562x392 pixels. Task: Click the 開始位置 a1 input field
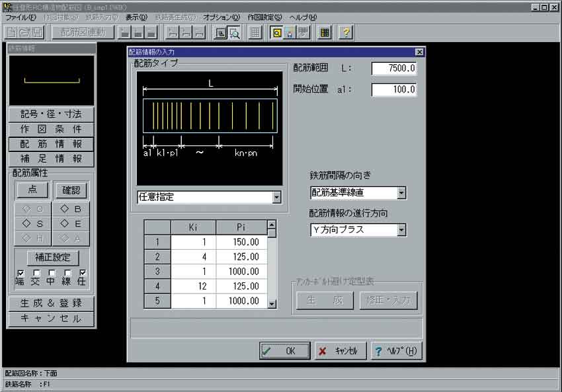tap(394, 89)
